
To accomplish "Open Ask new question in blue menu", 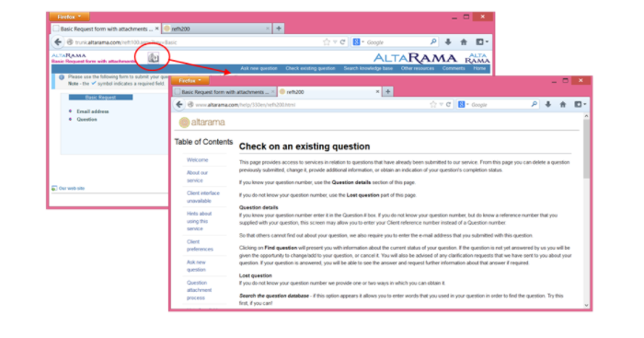I will (x=259, y=68).
